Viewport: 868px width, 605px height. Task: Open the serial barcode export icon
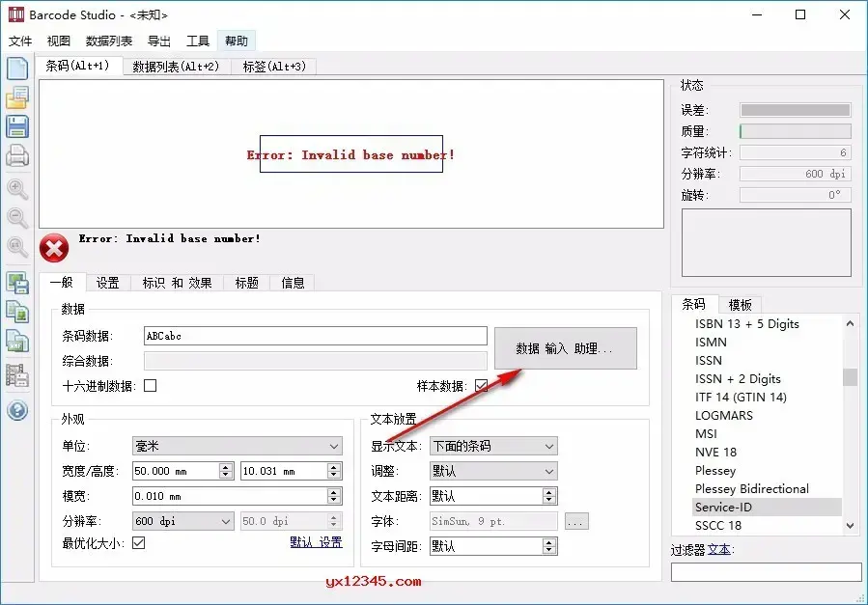17,375
